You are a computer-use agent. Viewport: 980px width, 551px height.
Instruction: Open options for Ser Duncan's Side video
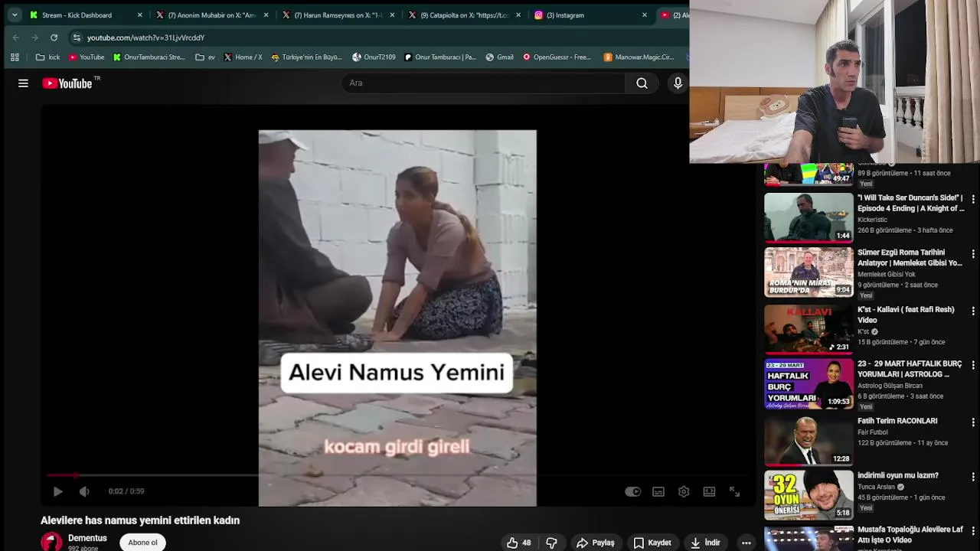[973, 199]
